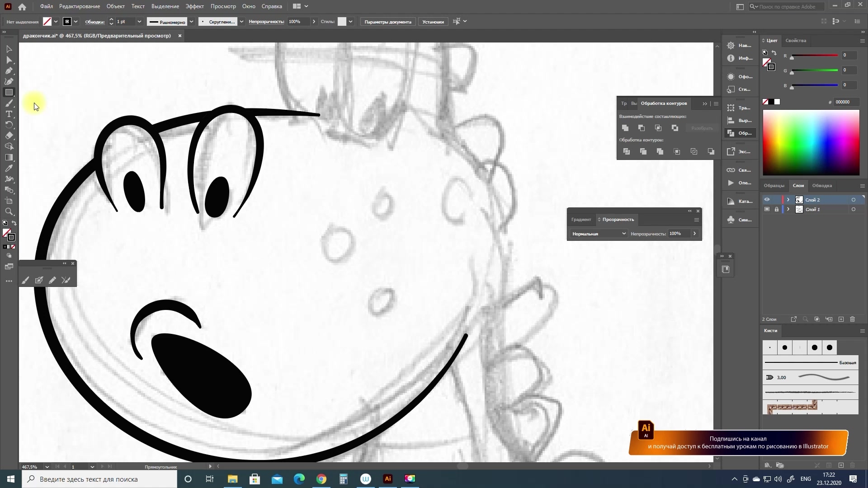Screen dimensions: 868x488
Task: Open Окно menu
Action: pyautogui.click(x=249, y=6)
